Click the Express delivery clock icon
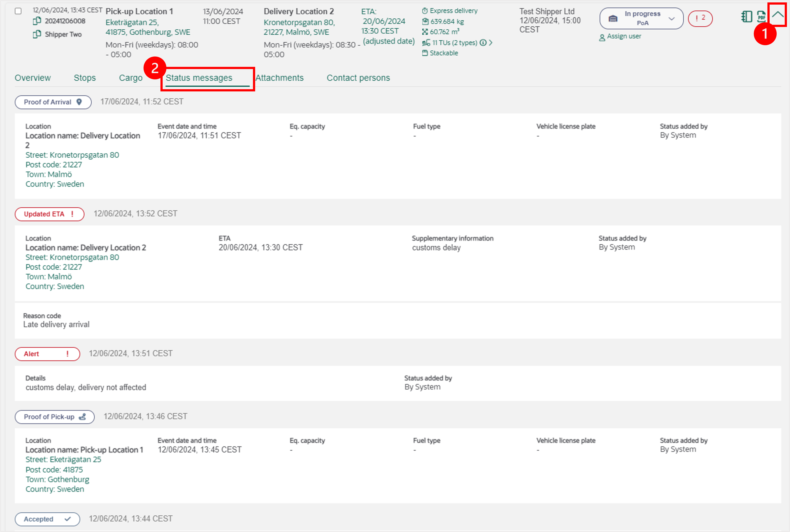 tap(425, 11)
